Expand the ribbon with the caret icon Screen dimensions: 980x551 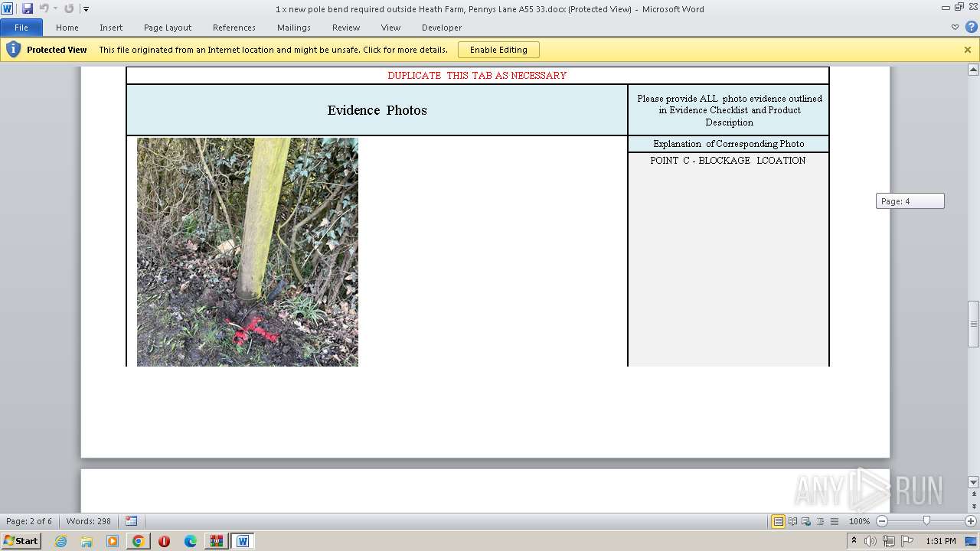pyautogui.click(x=955, y=28)
